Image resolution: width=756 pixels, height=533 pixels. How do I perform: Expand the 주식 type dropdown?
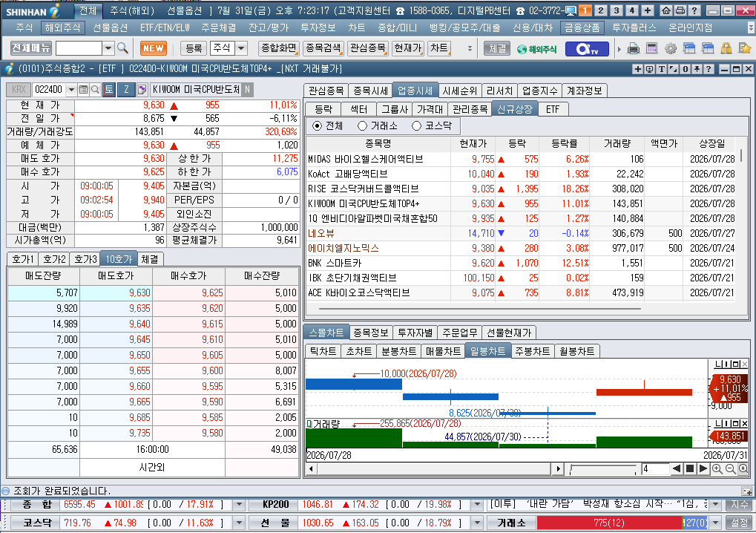click(x=242, y=48)
